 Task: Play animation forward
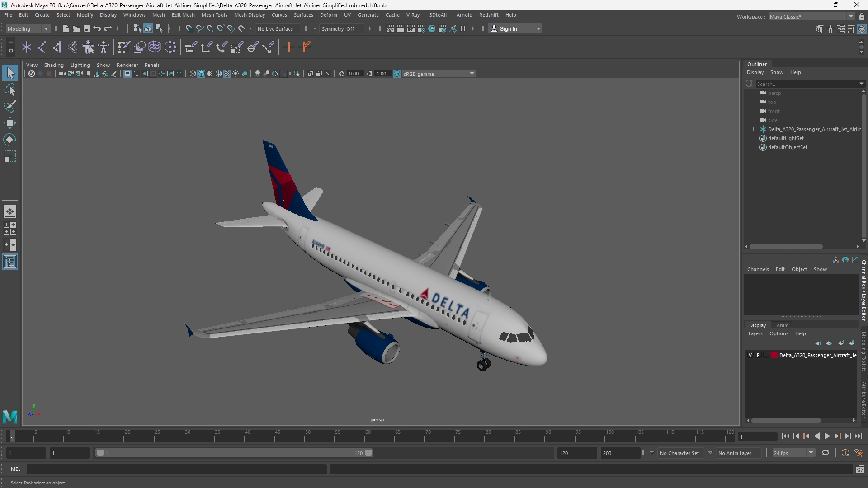pos(827,436)
